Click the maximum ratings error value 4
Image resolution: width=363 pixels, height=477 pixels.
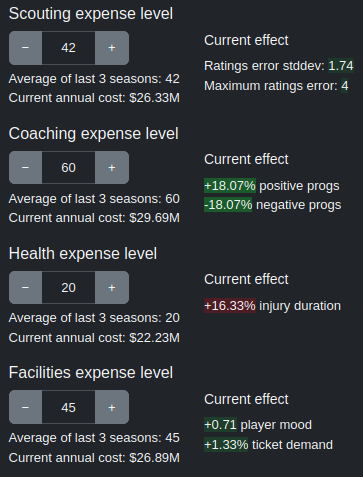pyautogui.click(x=345, y=86)
